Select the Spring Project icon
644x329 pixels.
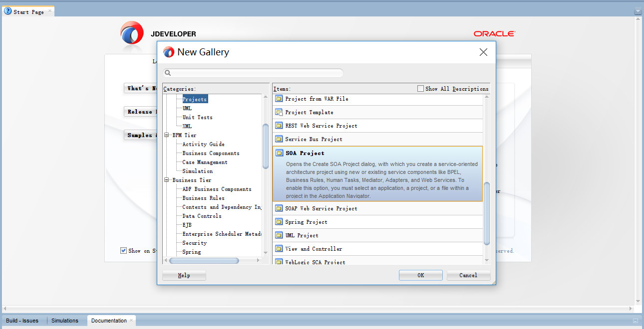click(x=279, y=221)
